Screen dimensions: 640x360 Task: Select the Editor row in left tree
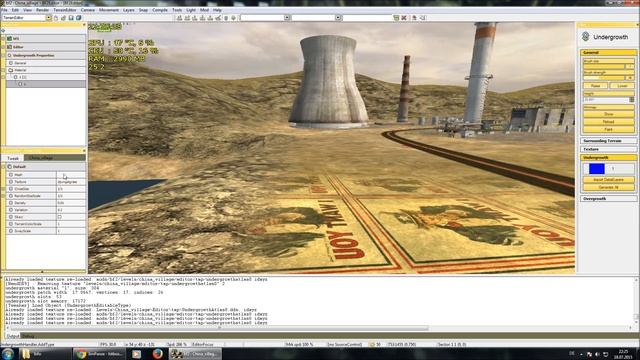(46, 47)
